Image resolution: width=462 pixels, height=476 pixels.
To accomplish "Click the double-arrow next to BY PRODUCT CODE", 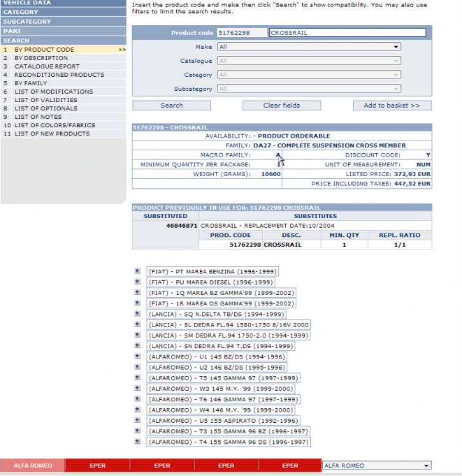I will (x=122, y=50).
